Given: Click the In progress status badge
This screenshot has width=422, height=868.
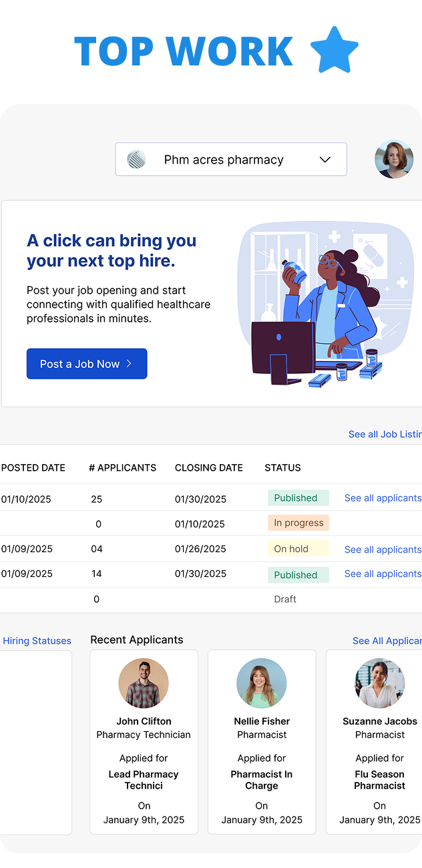Looking at the screenshot, I should pos(298,523).
